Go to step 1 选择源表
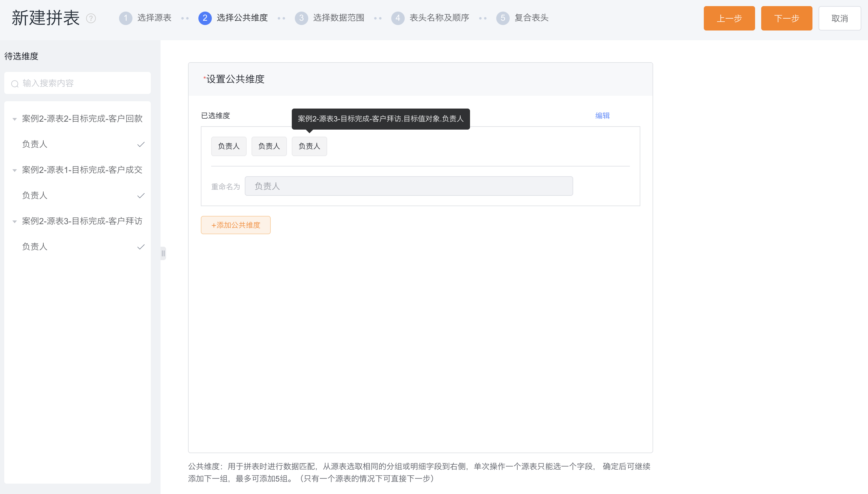The height and width of the screenshot is (494, 868). coord(145,18)
